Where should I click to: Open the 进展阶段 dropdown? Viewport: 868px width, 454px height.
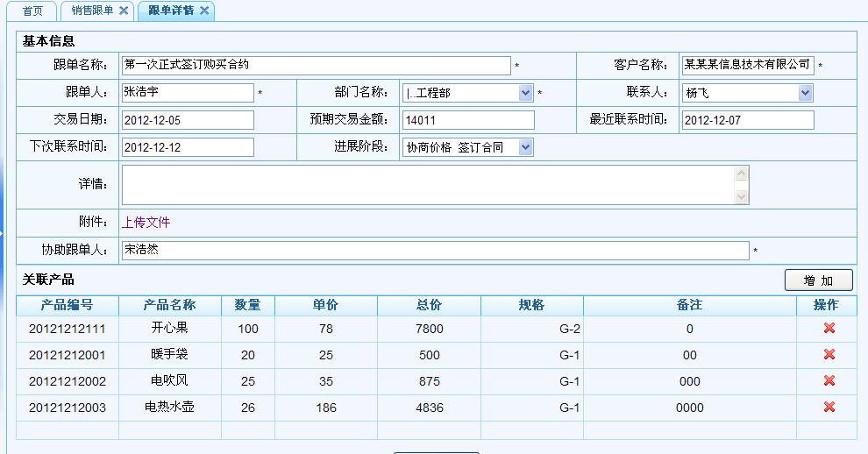coord(525,147)
